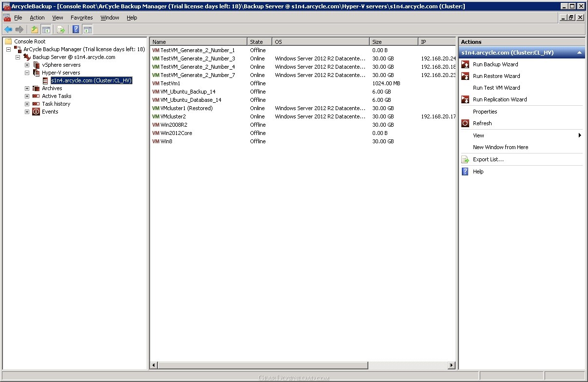Click the Refresh action icon

click(x=465, y=123)
